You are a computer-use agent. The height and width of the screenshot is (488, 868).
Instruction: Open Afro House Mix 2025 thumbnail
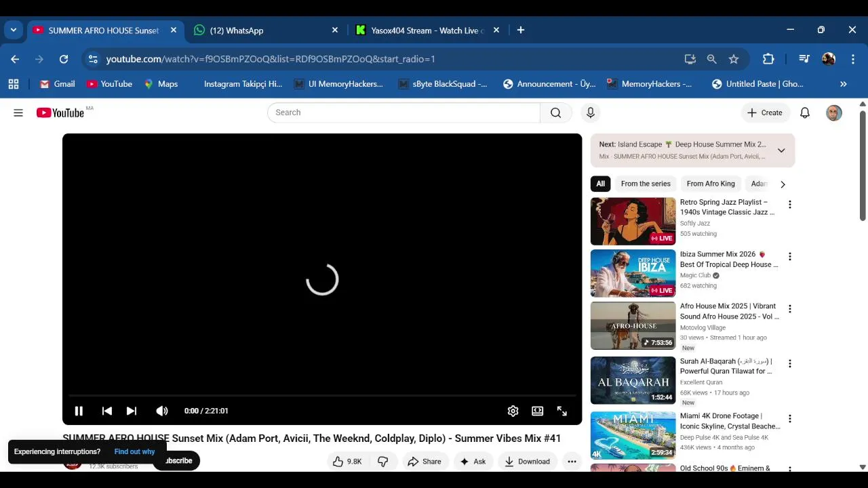coord(633,326)
